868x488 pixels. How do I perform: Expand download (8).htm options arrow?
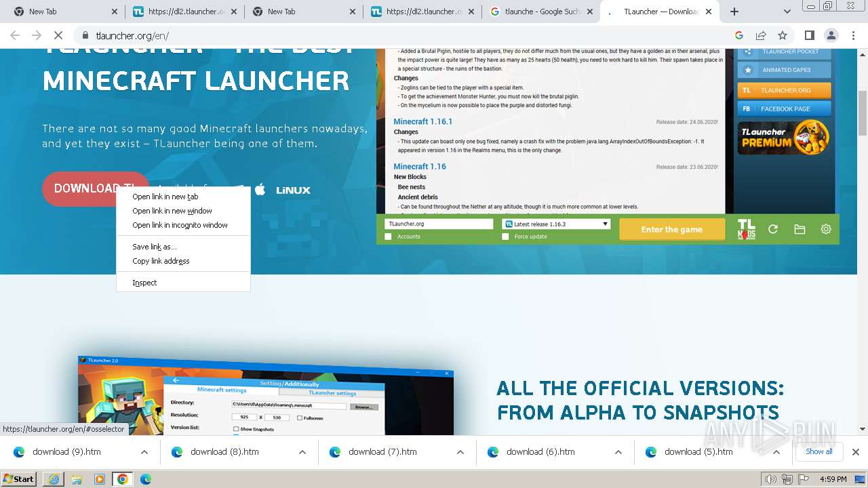point(302,452)
